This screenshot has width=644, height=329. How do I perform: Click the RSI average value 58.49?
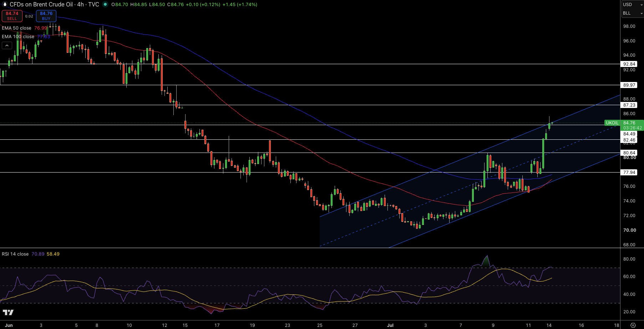coord(53,254)
